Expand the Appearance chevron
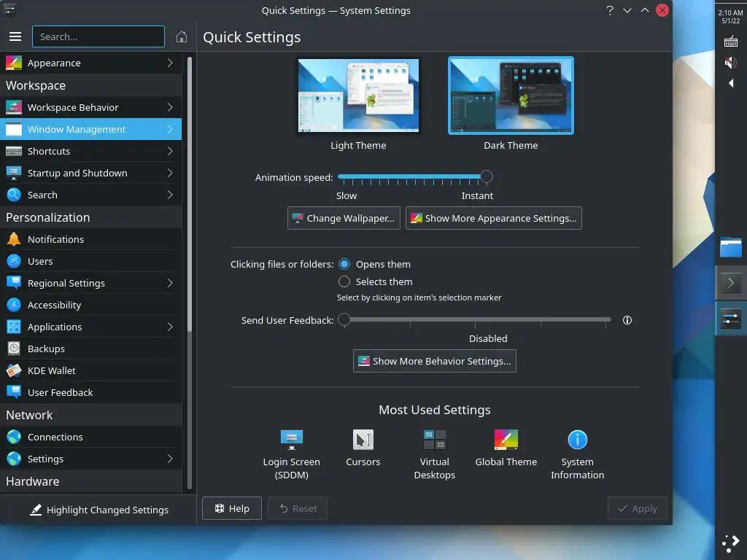The width and height of the screenshot is (747, 560). [170, 63]
